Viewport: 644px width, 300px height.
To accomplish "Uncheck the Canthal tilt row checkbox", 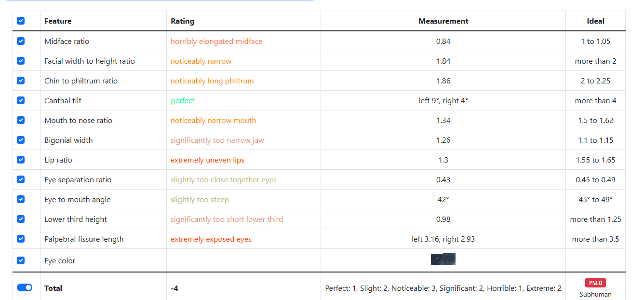I will pyautogui.click(x=21, y=100).
